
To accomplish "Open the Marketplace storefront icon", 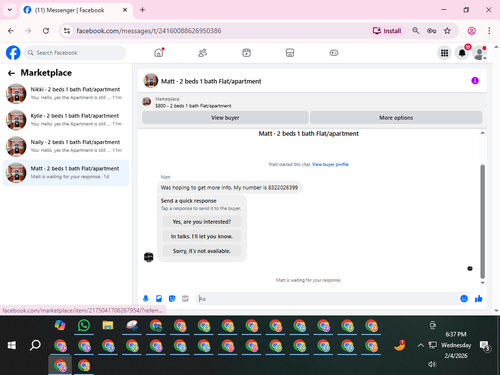I will pyautogui.click(x=290, y=53).
